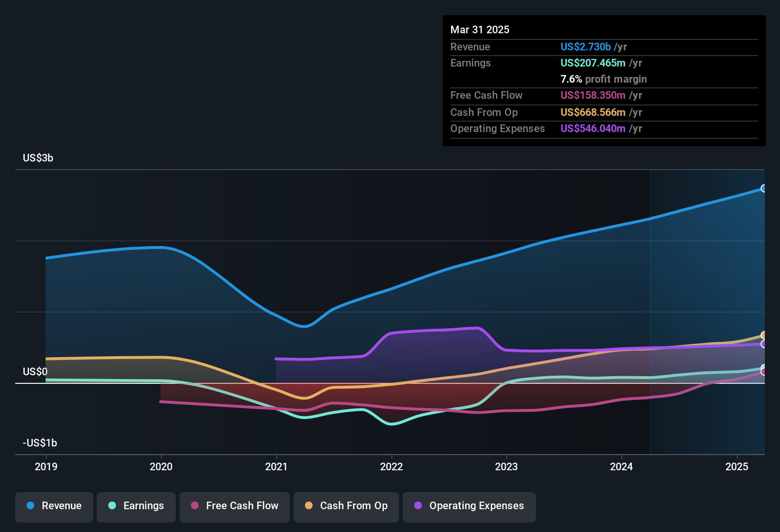Click the purple Operating Expenses legend dot
Image resolution: width=780 pixels, height=532 pixels.
tap(417, 506)
